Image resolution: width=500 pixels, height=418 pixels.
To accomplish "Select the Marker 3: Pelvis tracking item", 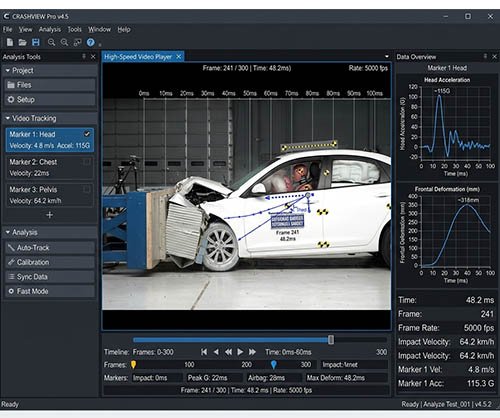I will [50, 195].
